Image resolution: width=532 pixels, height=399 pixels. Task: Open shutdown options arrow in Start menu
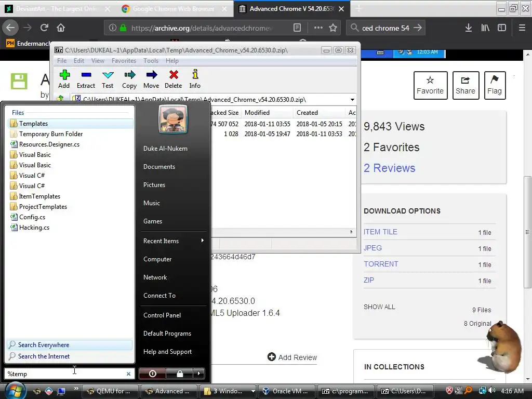pos(199,374)
